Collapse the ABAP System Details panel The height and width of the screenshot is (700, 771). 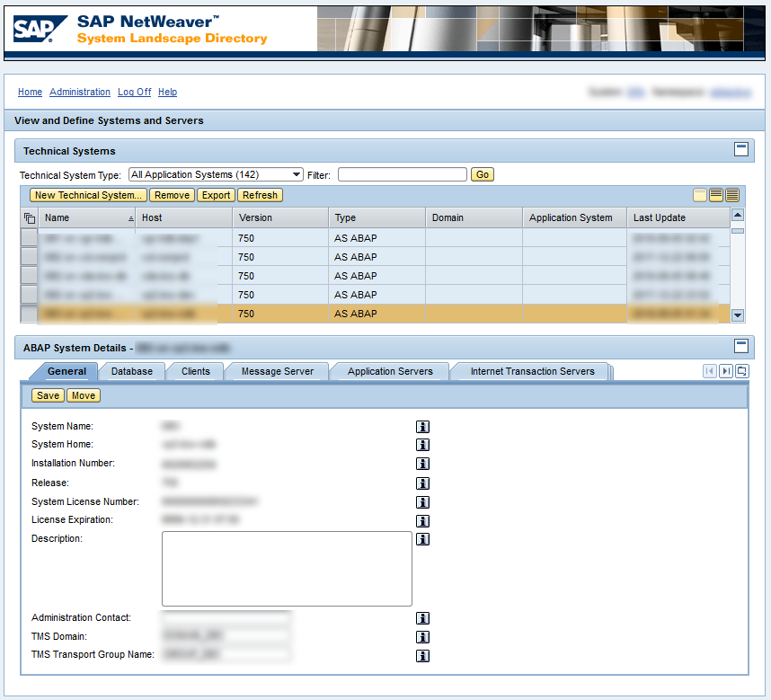[x=740, y=346]
